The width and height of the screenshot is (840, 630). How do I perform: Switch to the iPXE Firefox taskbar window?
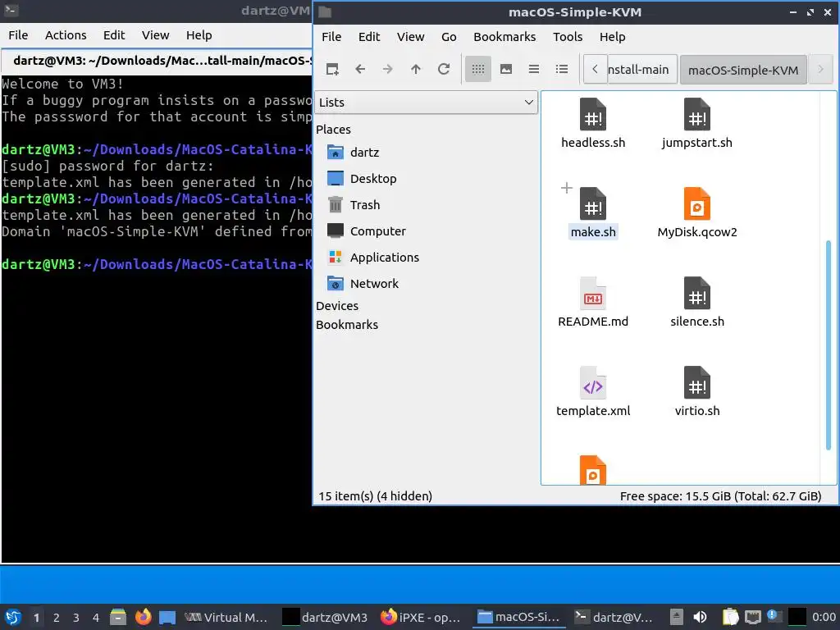coord(421,618)
